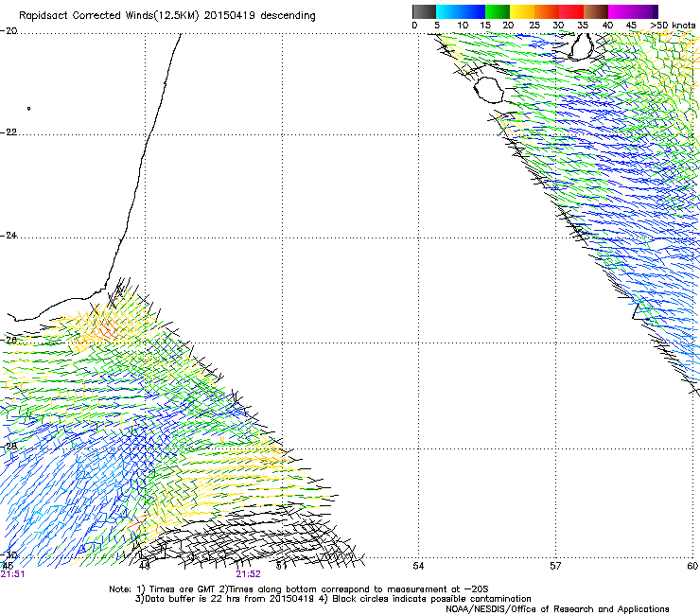Select the brown 35-40 knots color band
The width and height of the screenshot is (700, 615).
[596, 11]
